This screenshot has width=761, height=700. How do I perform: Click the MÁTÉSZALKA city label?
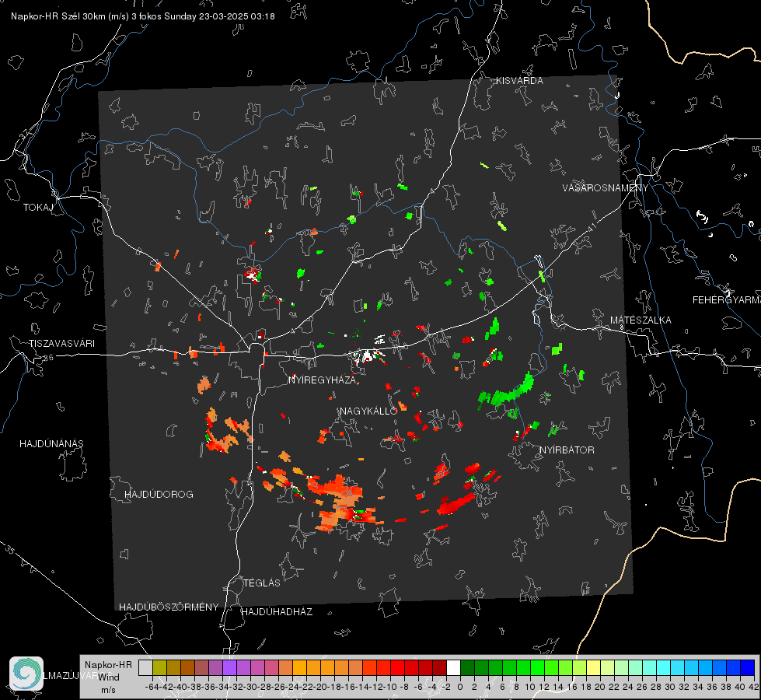(641, 320)
